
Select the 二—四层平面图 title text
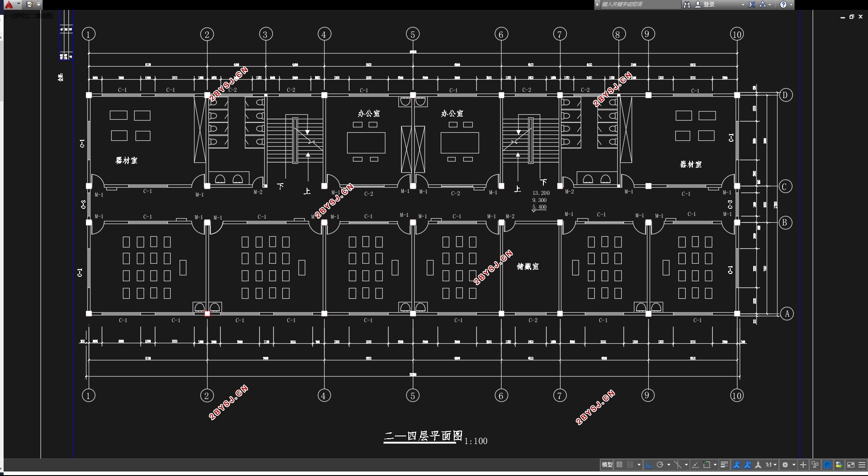point(423,436)
